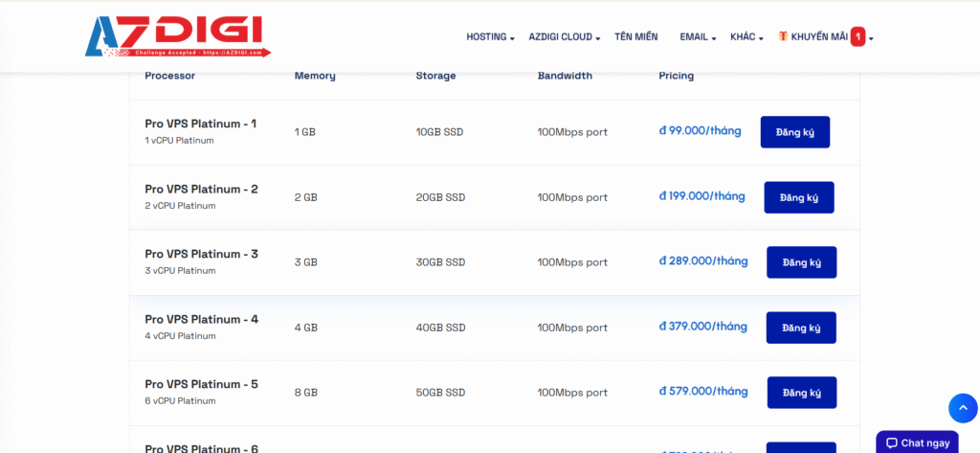The height and width of the screenshot is (453, 980).
Task: Go to the Tên Miền page
Action: (x=636, y=37)
